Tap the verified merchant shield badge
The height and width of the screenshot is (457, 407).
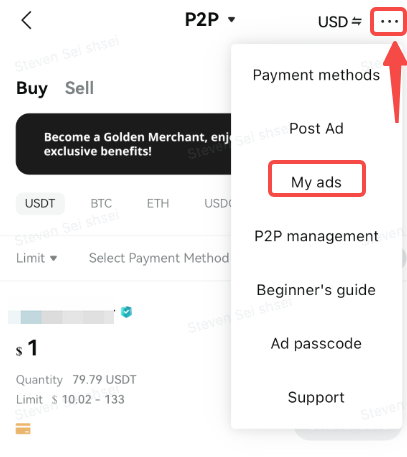point(126,312)
